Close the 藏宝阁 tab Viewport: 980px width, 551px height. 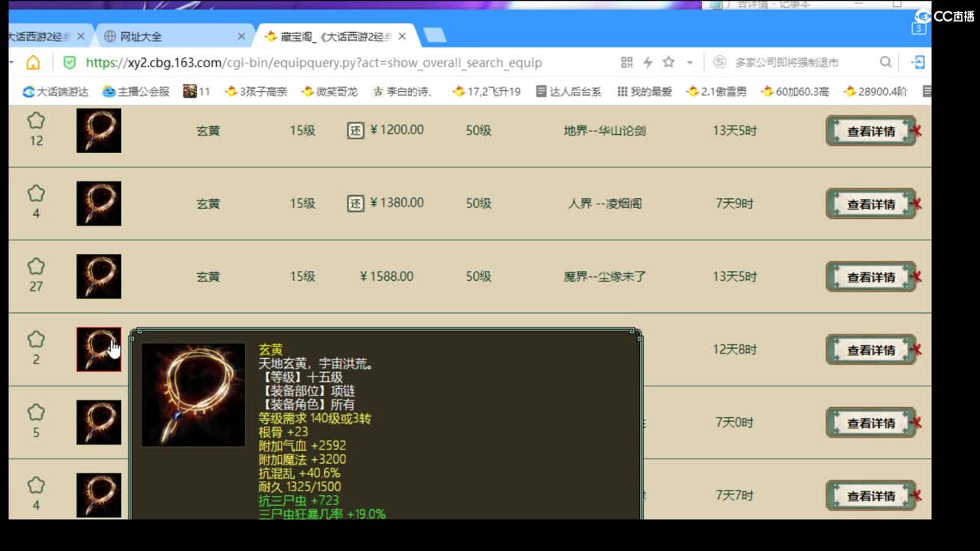pyautogui.click(x=402, y=36)
